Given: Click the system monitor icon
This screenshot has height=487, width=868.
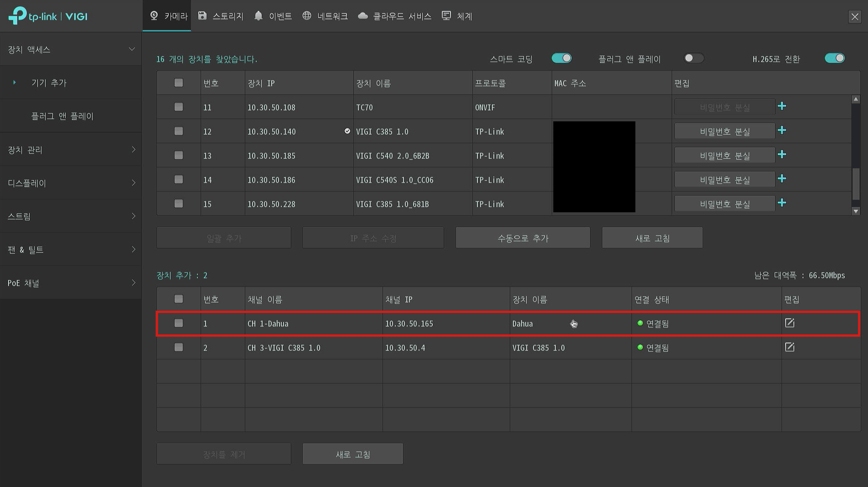Looking at the screenshot, I should click(x=446, y=16).
